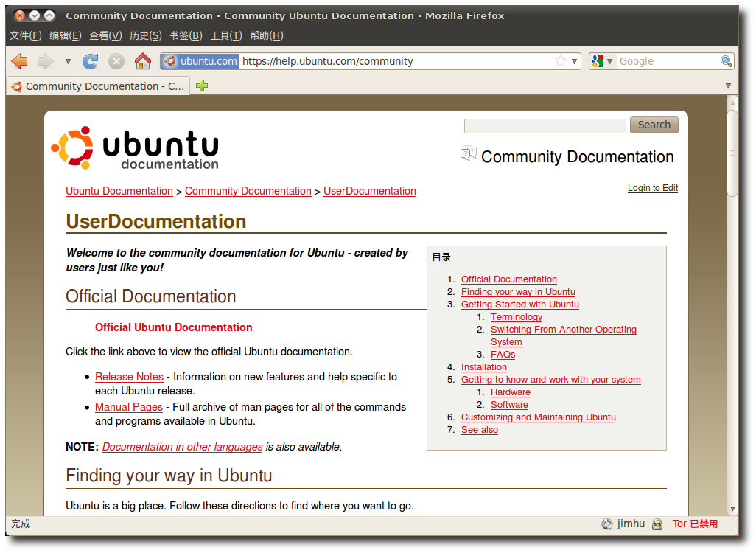The height and width of the screenshot is (553, 756).
Task: Open the Release Notes link
Action: click(129, 376)
